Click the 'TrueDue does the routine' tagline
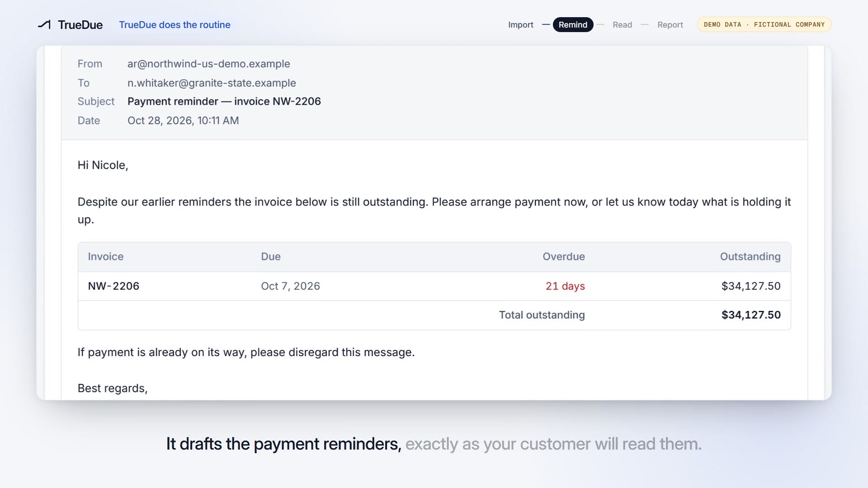This screenshot has height=488, width=868. [x=175, y=25]
